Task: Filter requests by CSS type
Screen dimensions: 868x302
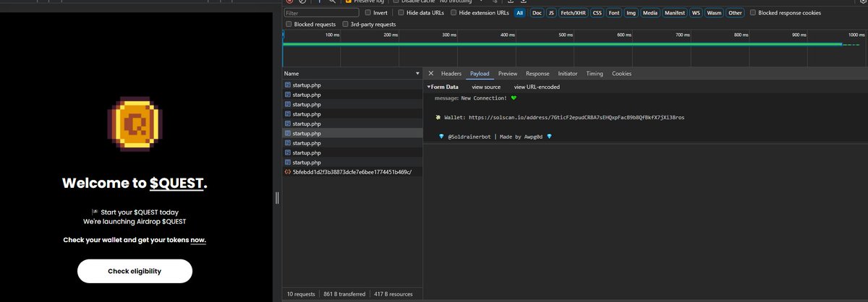Action: [597, 13]
